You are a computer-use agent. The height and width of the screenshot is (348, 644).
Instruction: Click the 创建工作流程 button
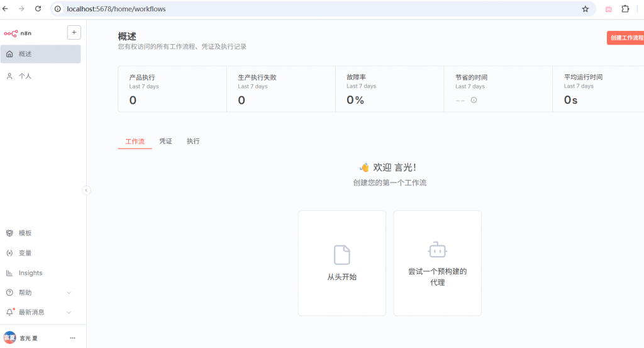pos(626,38)
